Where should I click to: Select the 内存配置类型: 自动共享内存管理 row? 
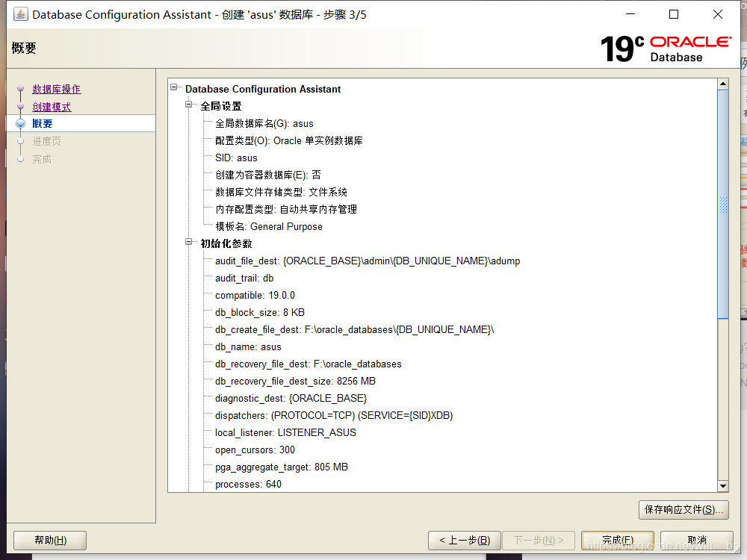tap(286, 210)
